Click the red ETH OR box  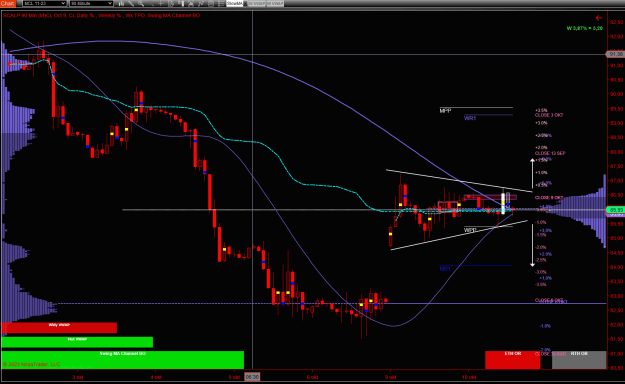click(513, 360)
